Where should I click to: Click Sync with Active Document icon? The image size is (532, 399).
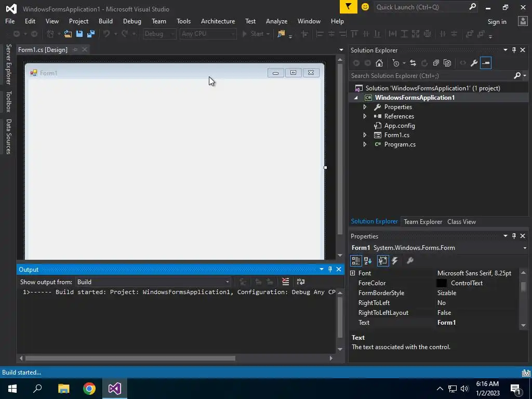413,63
